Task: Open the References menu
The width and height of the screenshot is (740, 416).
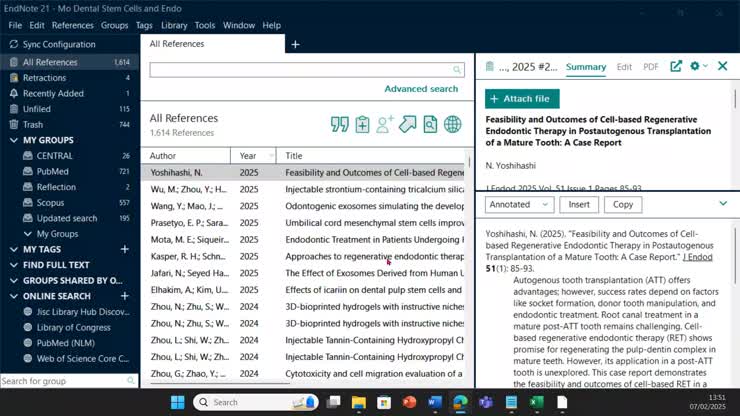Action: pyautogui.click(x=73, y=25)
